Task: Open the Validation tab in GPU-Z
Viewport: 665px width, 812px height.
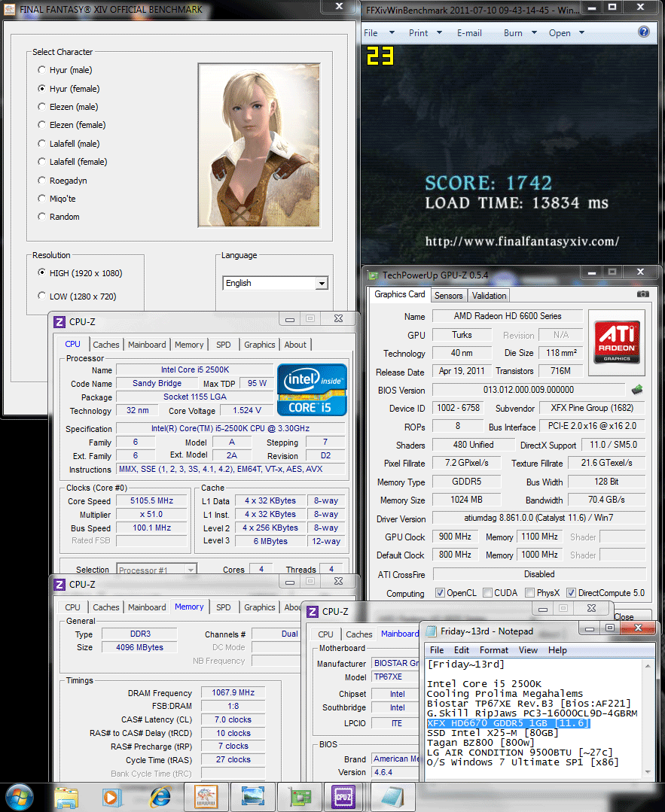Action: click(x=489, y=295)
